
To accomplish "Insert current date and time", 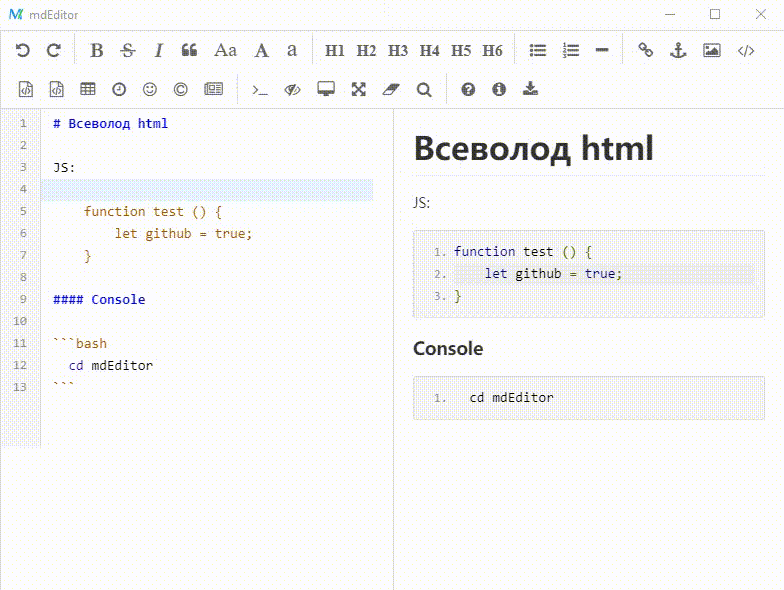I will (x=119, y=90).
